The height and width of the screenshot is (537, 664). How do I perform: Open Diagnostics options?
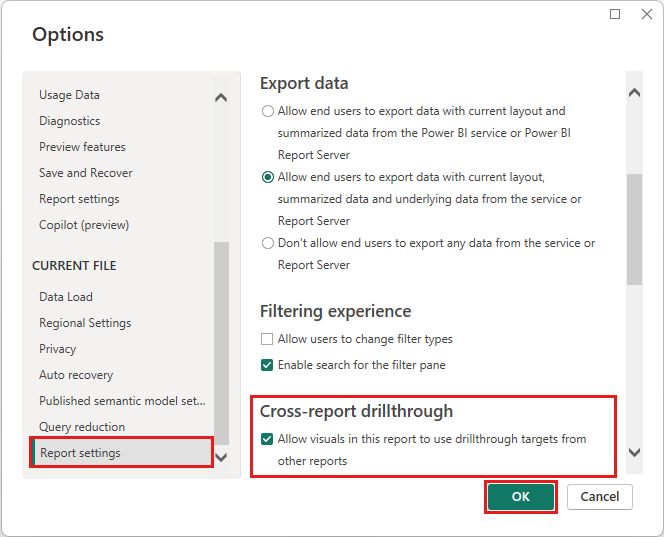[69, 121]
